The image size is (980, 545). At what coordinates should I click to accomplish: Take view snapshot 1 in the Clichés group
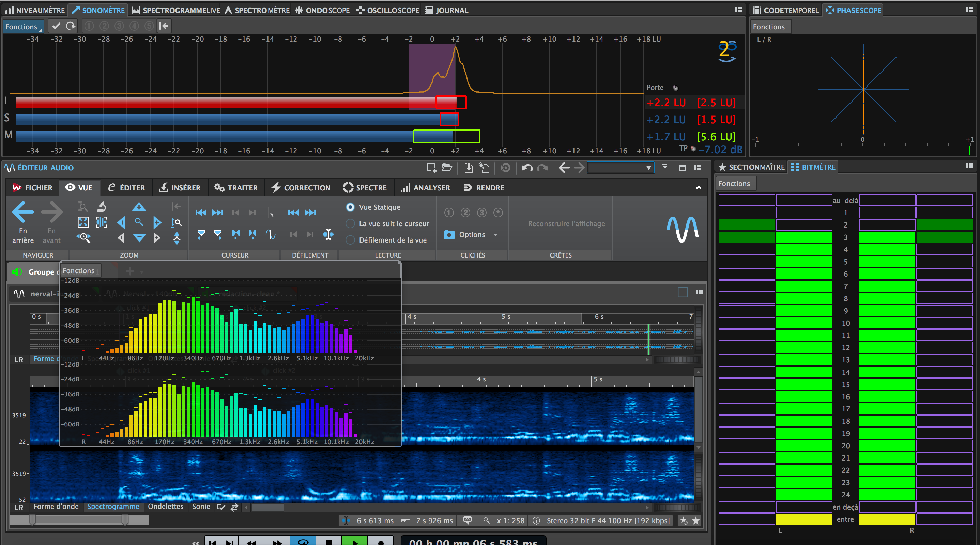449,213
